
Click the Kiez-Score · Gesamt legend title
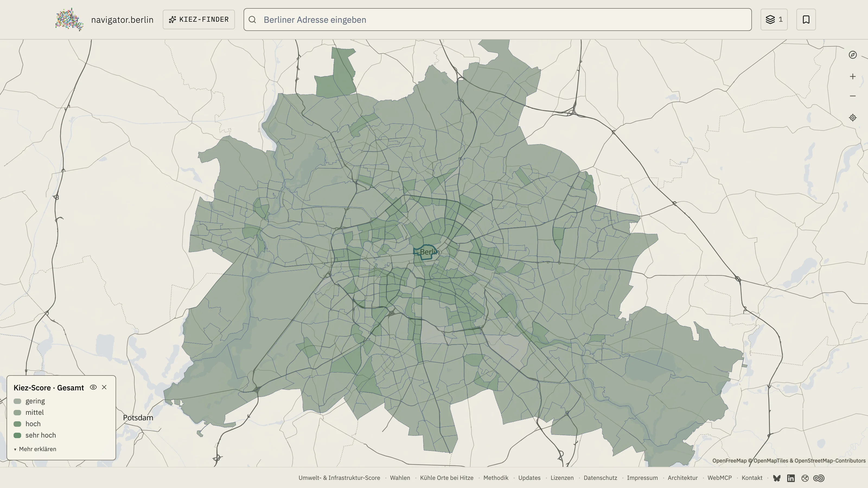click(x=49, y=388)
